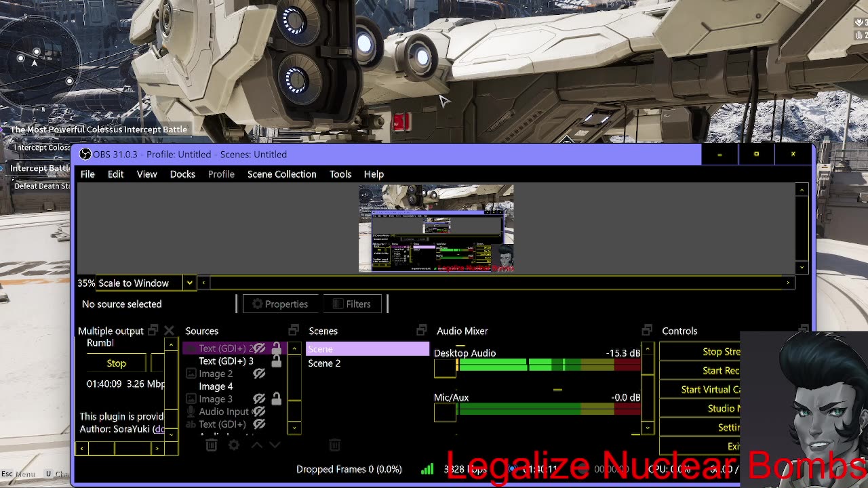Close the Multiple output dock

(169, 330)
